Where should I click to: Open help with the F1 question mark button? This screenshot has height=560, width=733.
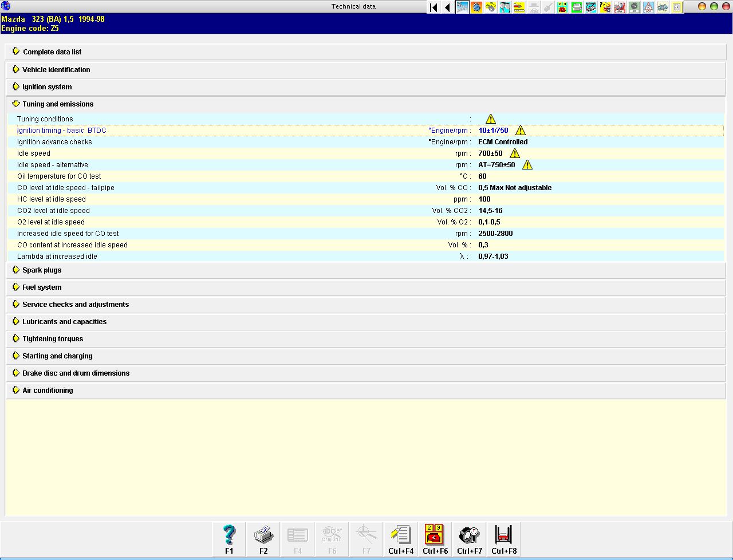[229, 539]
